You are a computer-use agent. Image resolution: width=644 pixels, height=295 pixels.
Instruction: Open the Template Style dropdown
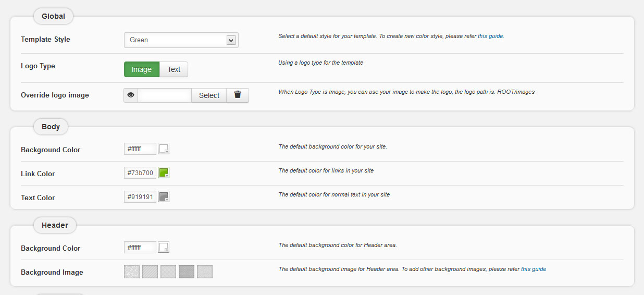181,40
